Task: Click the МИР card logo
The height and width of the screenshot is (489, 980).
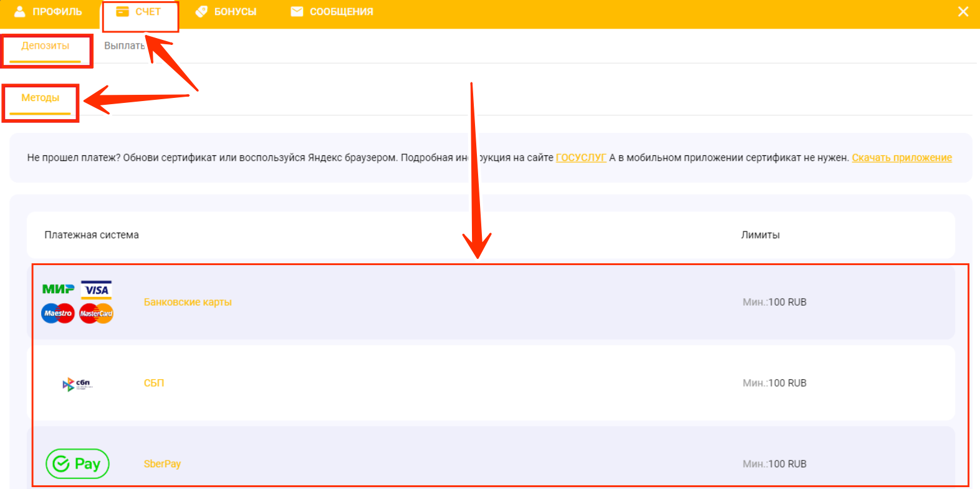Action: pyautogui.click(x=58, y=289)
